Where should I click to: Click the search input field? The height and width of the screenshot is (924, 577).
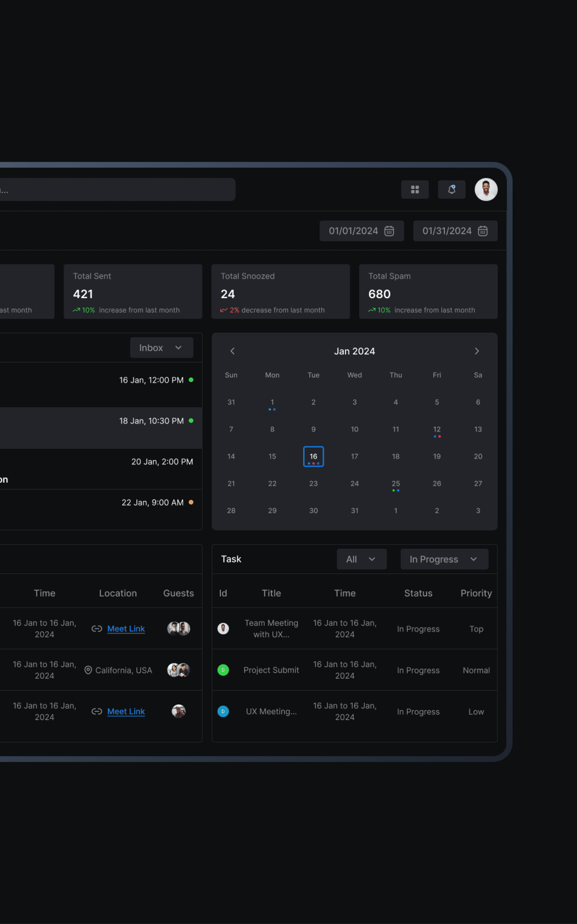115,189
